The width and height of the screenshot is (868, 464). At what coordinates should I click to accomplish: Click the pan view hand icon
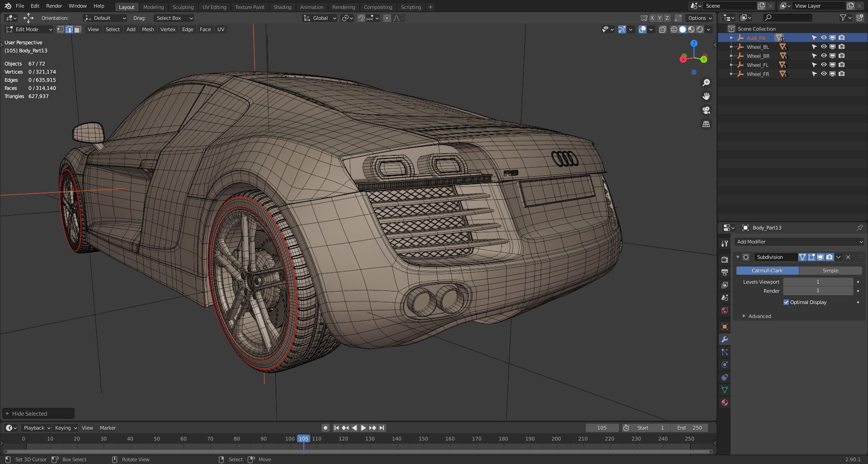coord(706,96)
